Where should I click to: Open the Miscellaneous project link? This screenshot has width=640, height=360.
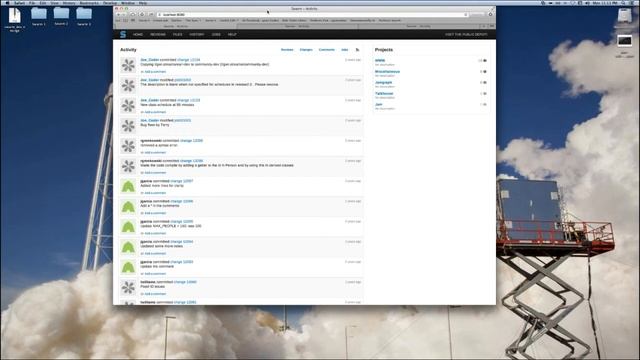click(387, 71)
